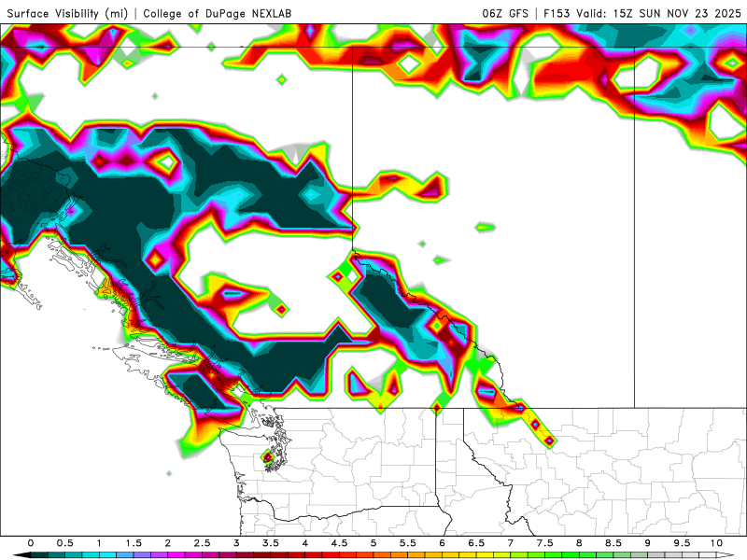The image size is (747, 560).
Task: Click the '5.5' label on the color scale
Action: tap(408, 543)
